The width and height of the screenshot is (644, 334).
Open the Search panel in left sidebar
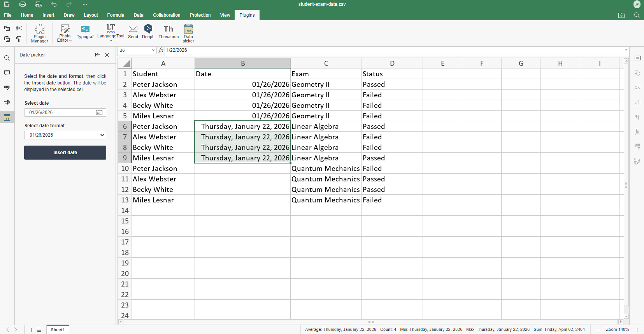click(7, 58)
